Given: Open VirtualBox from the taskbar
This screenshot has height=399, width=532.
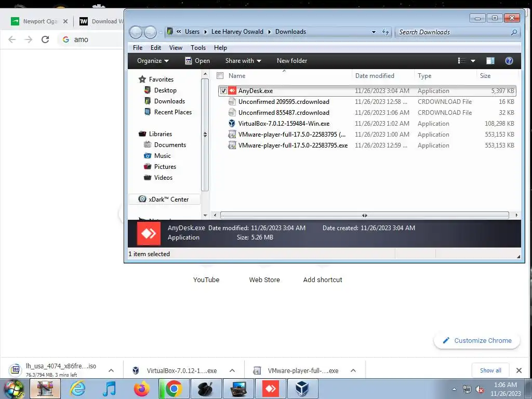Looking at the screenshot, I should tap(302, 389).
